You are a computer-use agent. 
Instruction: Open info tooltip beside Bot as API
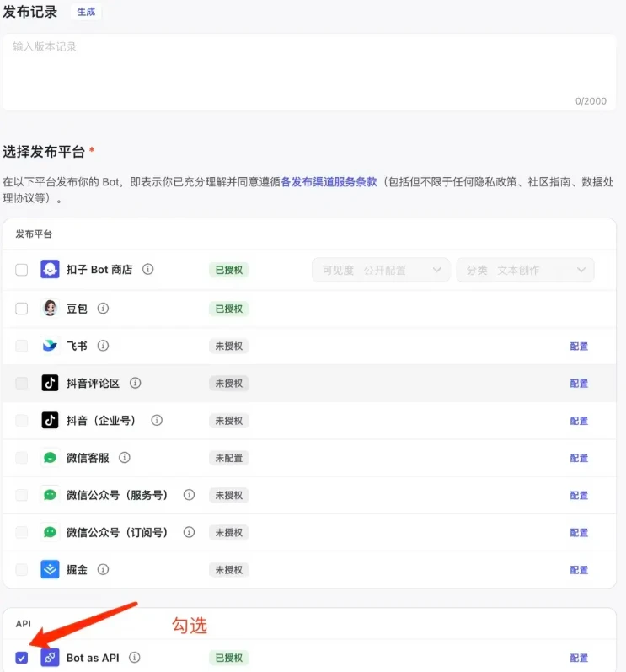coord(135,657)
